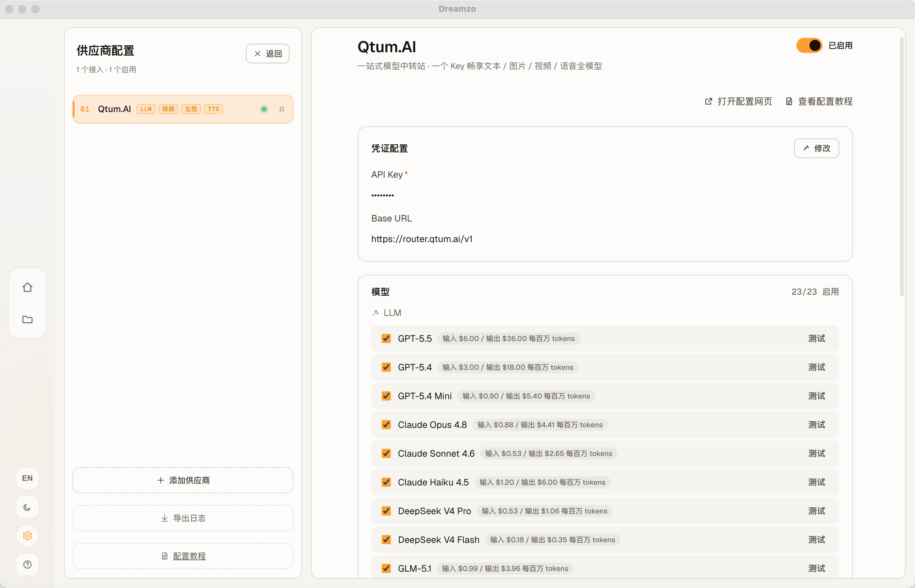Open the 配置教程 link at bottom

pyautogui.click(x=183, y=556)
